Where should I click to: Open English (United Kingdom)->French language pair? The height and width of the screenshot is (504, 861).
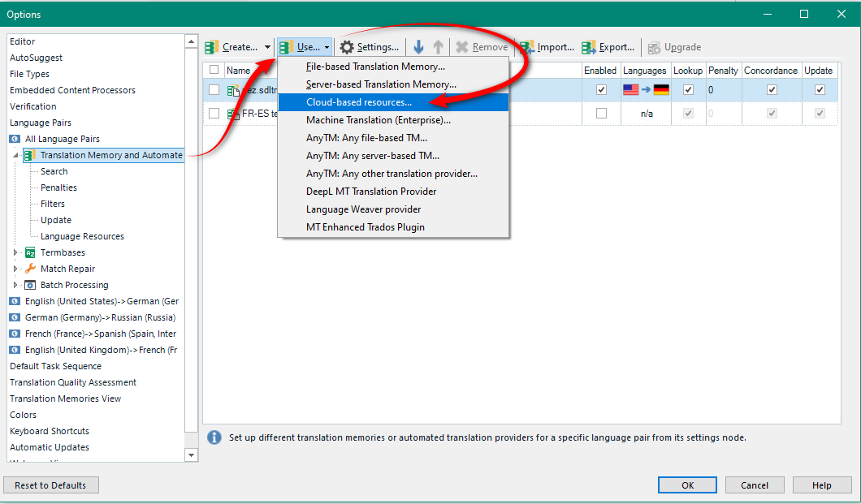(101, 350)
